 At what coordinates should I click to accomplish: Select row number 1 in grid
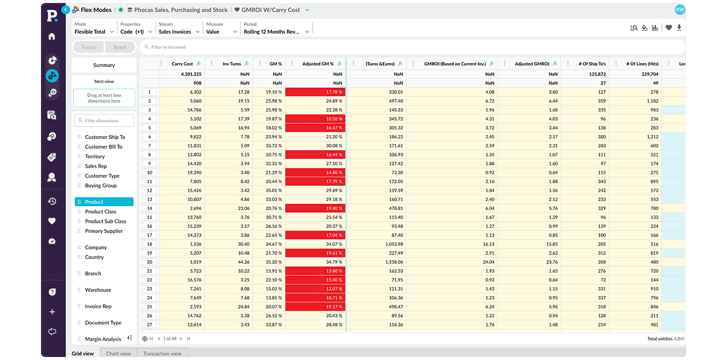(x=149, y=92)
